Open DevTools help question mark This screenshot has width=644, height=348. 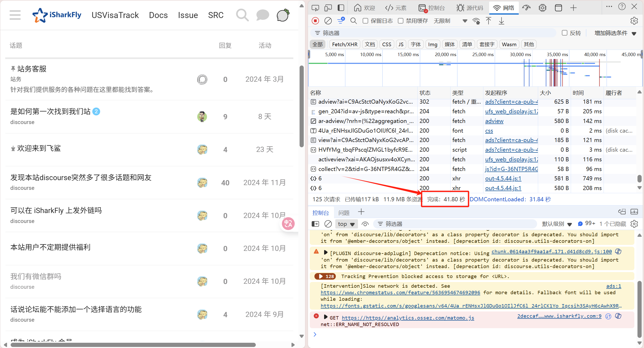pos(622,7)
